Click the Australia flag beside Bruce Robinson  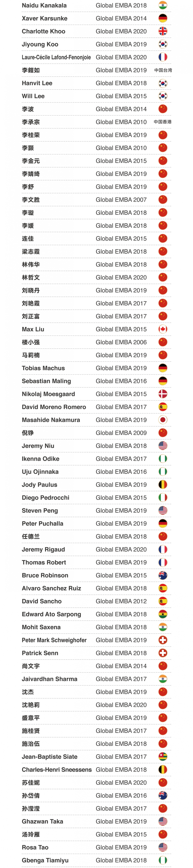click(x=163, y=575)
